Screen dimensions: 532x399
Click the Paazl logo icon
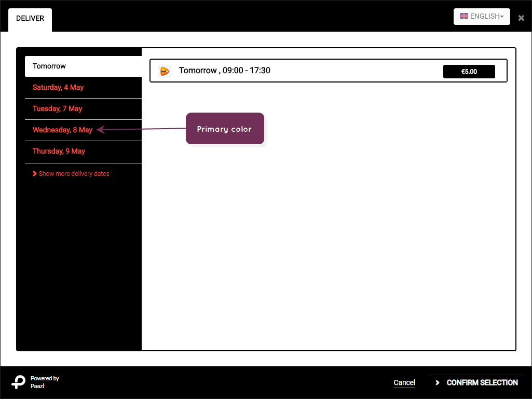18,382
